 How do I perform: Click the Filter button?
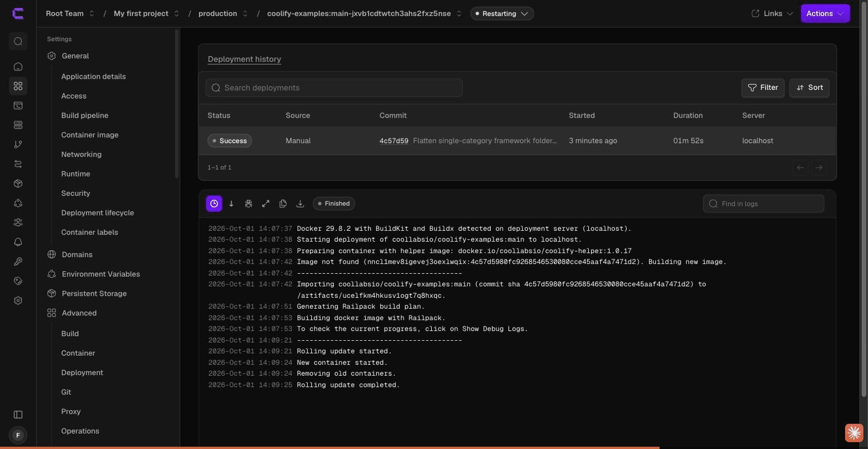pos(763,88)
